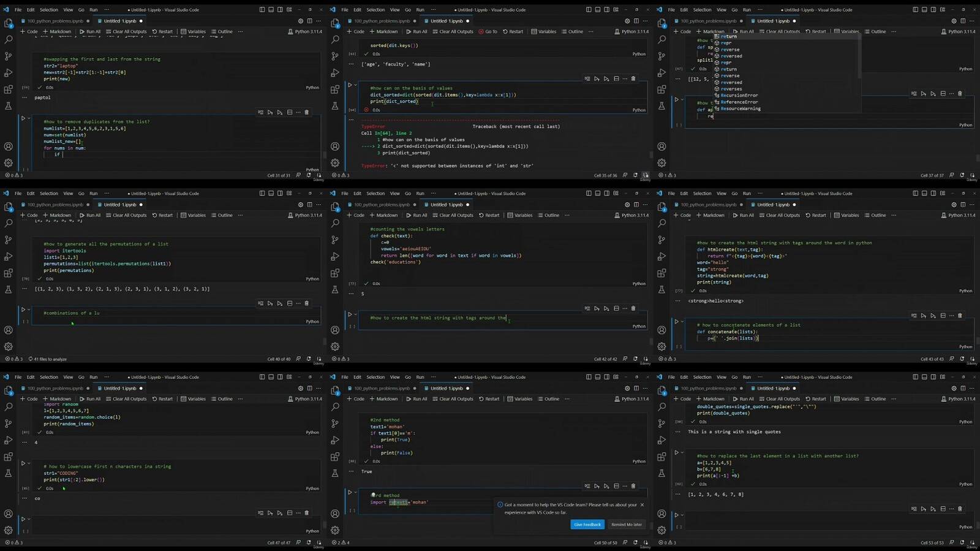This screenshot has height=551, width=980.
Task: Open Testing flask icon in the 'Cell 47 of 47' window
Action: click(9, 473)
